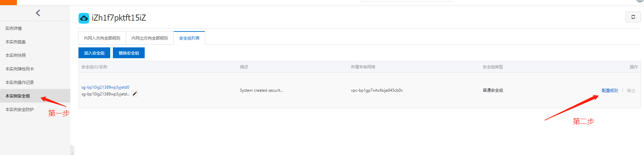Viewport: 644px width, 155px height.
Task: Click the 描述 column header
Action: 244,67
